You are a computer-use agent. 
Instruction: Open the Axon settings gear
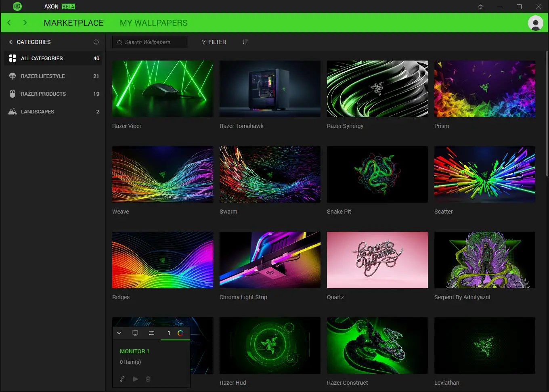(x=480, y=7)
